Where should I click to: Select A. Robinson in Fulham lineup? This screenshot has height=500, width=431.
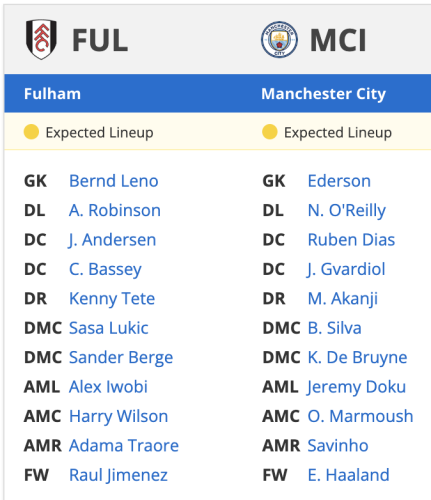coord(115,210)
